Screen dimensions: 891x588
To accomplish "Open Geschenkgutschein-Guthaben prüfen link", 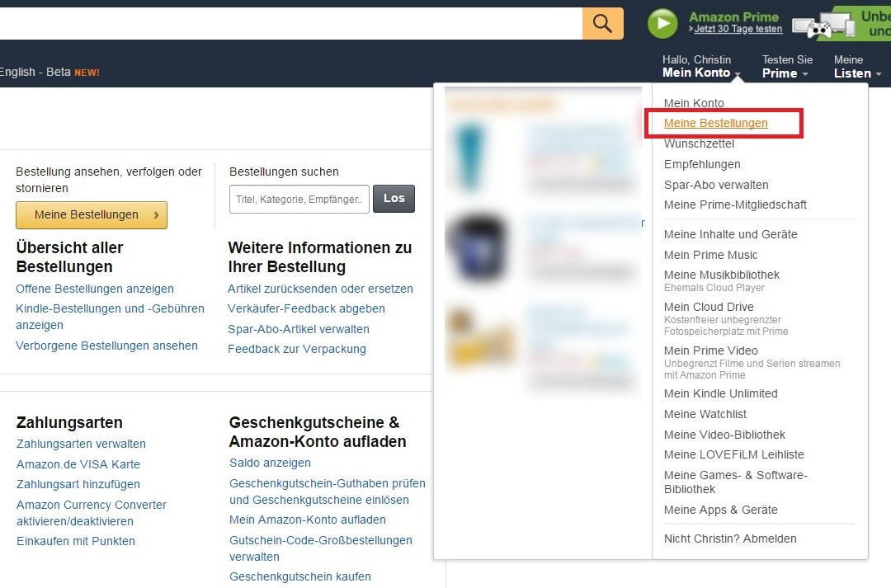I will 328,492.
